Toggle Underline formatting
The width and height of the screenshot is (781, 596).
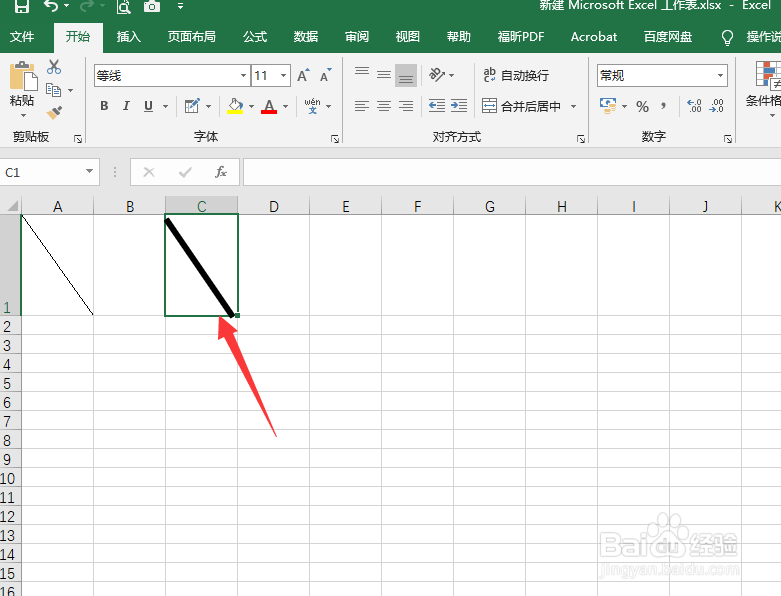[148, 106]
